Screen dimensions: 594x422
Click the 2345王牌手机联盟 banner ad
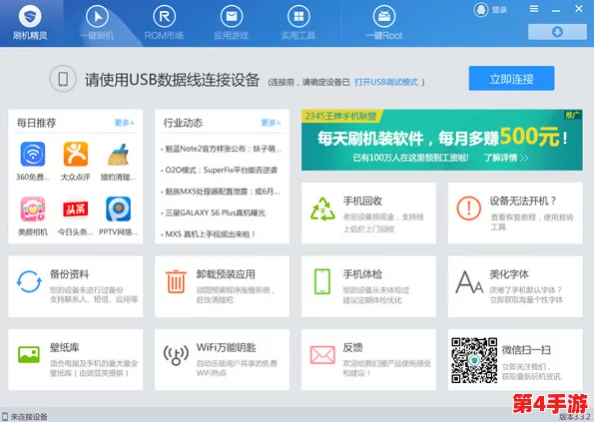pos(442,140)
